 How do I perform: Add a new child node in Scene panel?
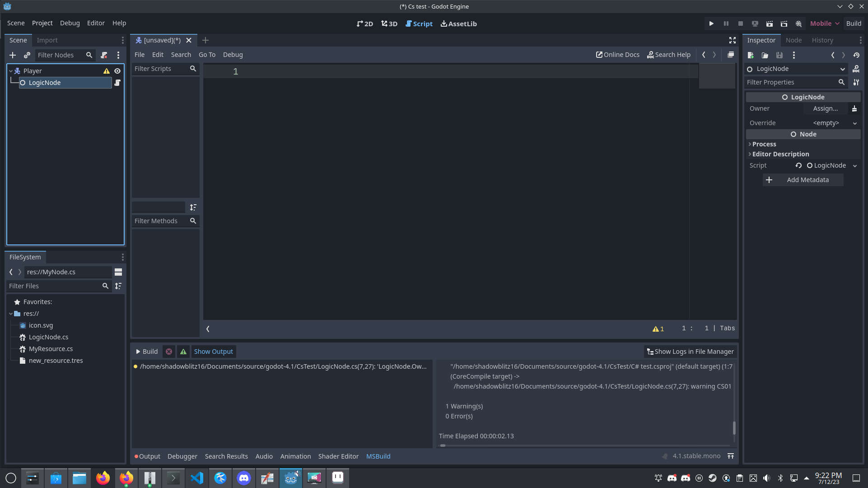[x=12, y=55]
